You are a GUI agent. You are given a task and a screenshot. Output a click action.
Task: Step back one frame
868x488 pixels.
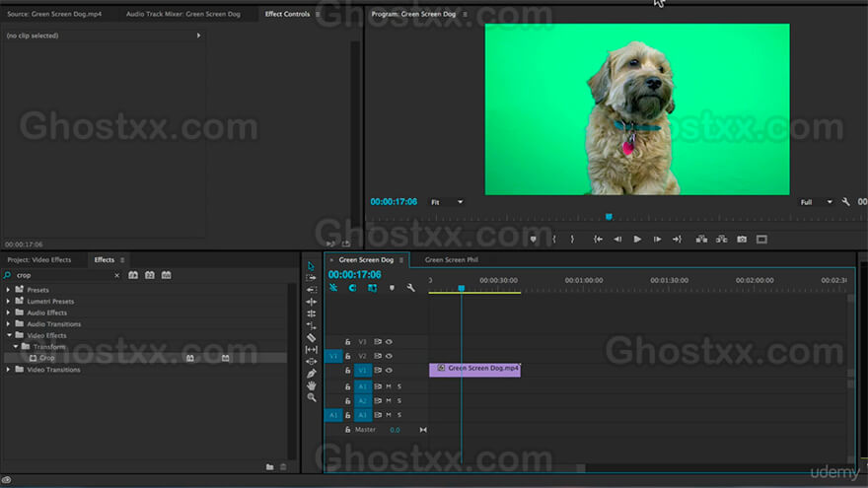pos(617,239)
